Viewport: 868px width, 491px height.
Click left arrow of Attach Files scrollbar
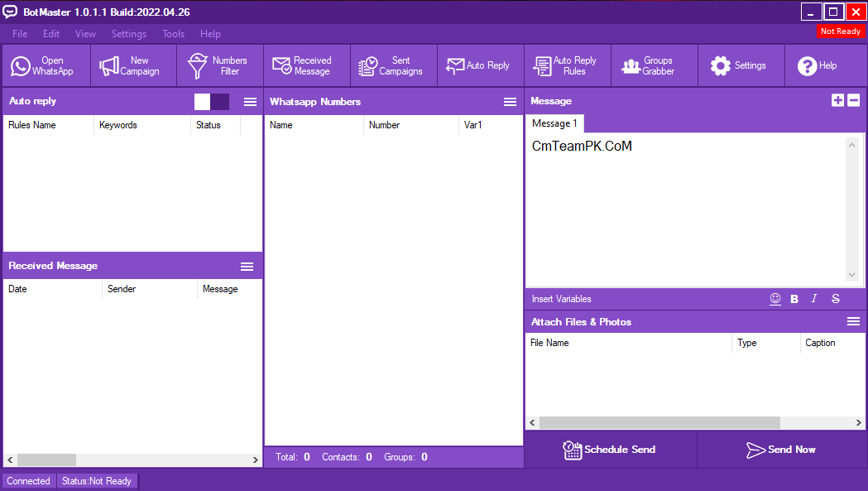coord(533,423)
